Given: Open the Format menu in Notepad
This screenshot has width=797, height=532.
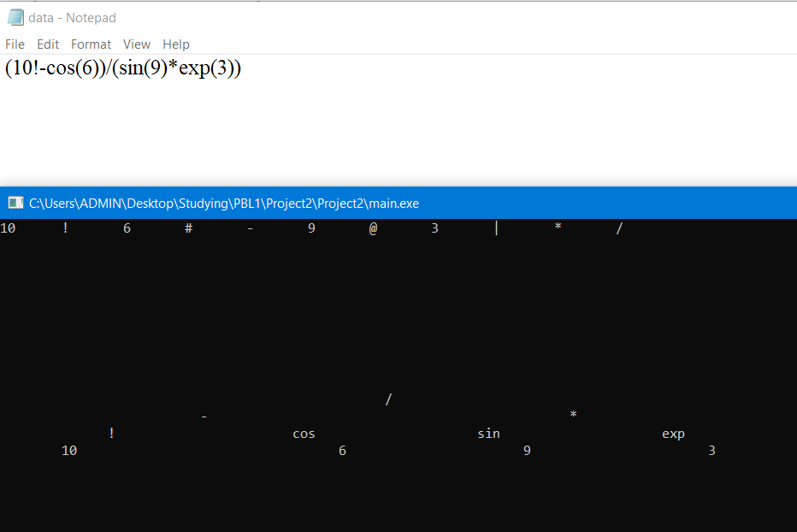Looking at the screenshot, I should pos(91,44).
